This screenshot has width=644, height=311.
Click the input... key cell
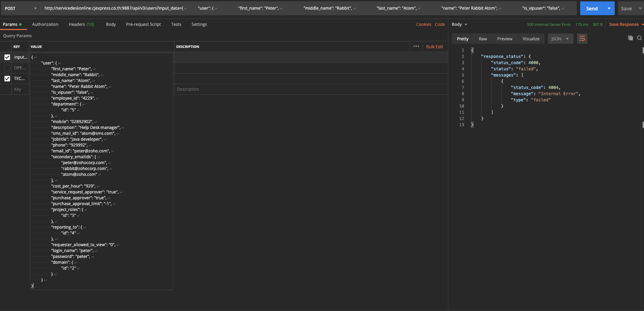(20, 57)
